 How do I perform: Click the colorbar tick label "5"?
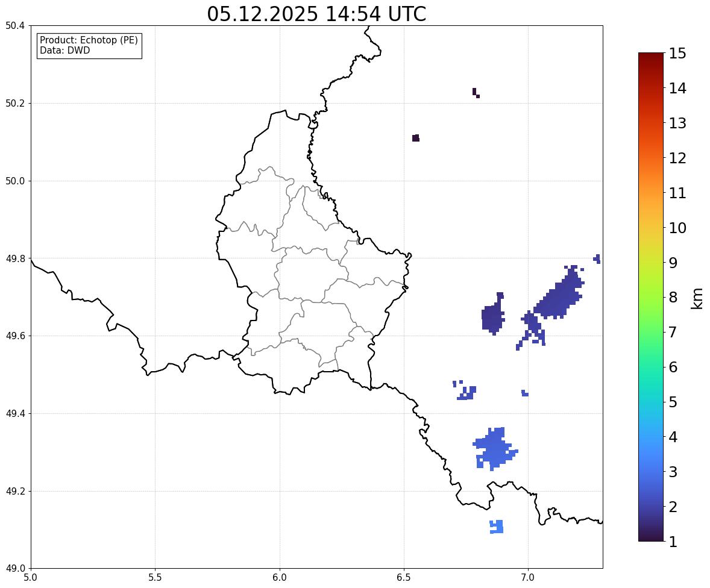(673, 402)
